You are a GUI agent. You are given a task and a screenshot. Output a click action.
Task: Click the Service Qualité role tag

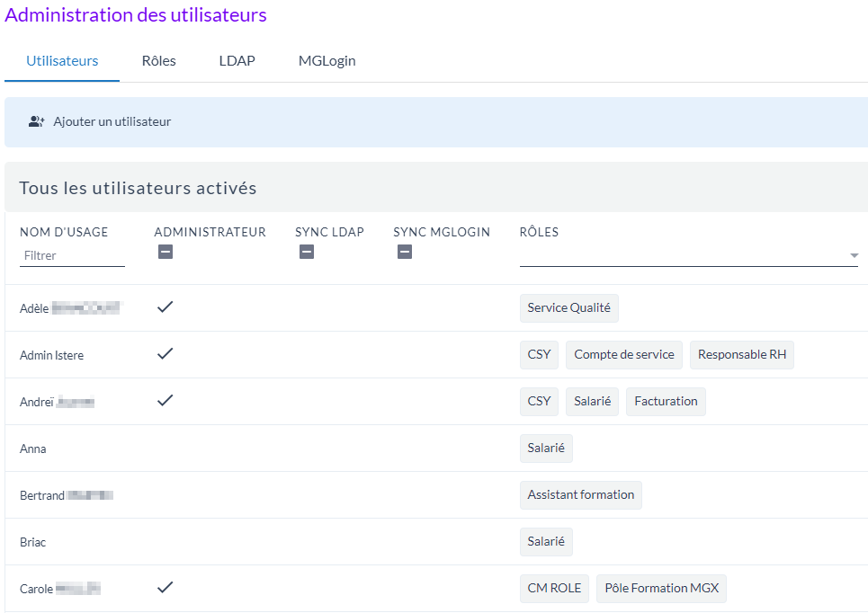(x=568, y=307)
